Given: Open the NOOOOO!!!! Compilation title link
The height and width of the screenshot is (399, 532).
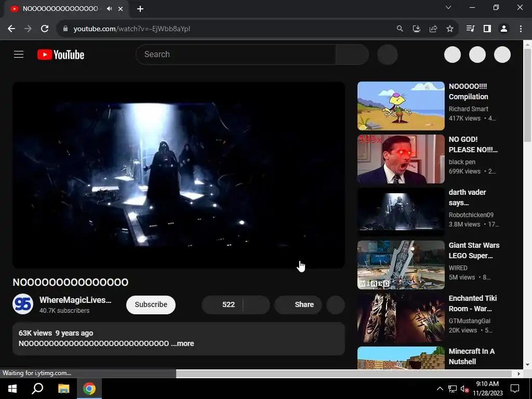Looking at the screenshot, I should coord(468,91).
